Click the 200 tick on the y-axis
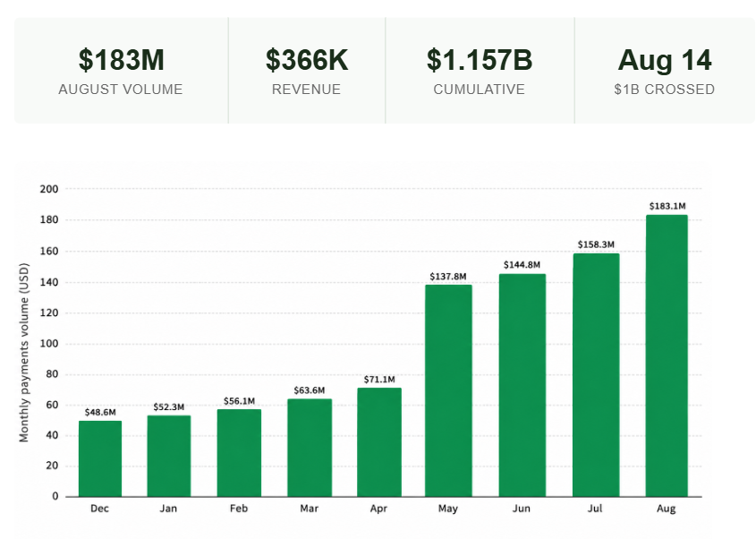Viewport: 756px width, 539px height. (48, 189)
